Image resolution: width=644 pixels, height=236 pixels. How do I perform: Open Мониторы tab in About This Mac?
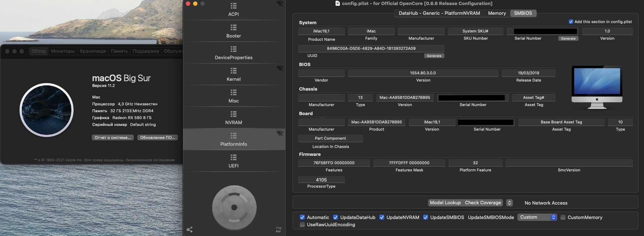point(63,51)
